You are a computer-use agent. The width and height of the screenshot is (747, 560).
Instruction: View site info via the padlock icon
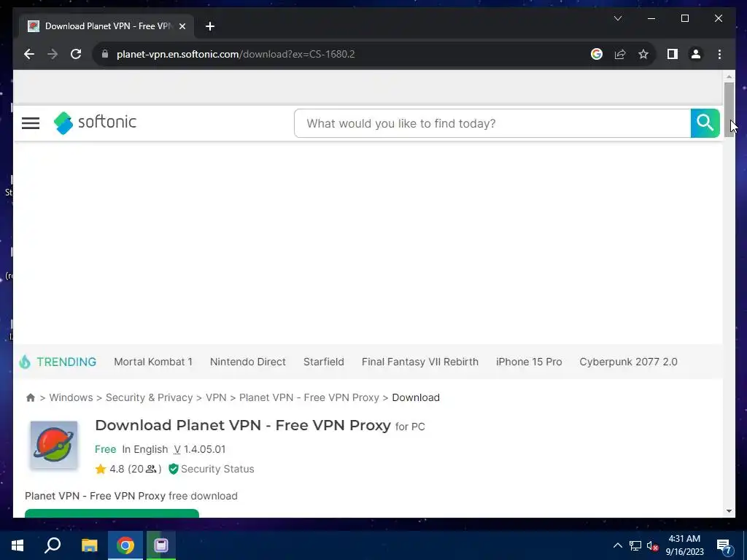coord(105,54)
